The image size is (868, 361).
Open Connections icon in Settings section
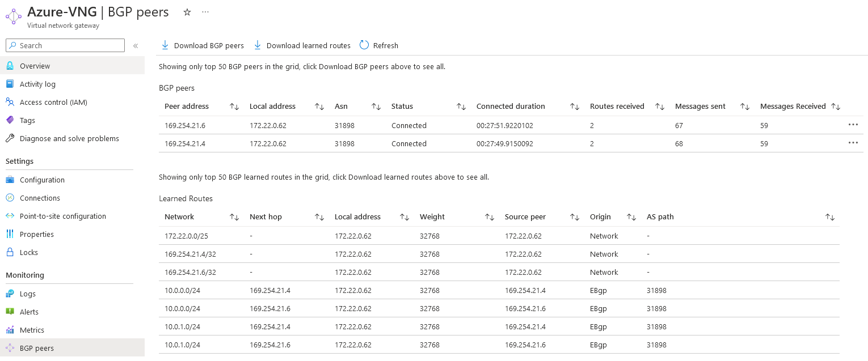(x=10, y=198)
